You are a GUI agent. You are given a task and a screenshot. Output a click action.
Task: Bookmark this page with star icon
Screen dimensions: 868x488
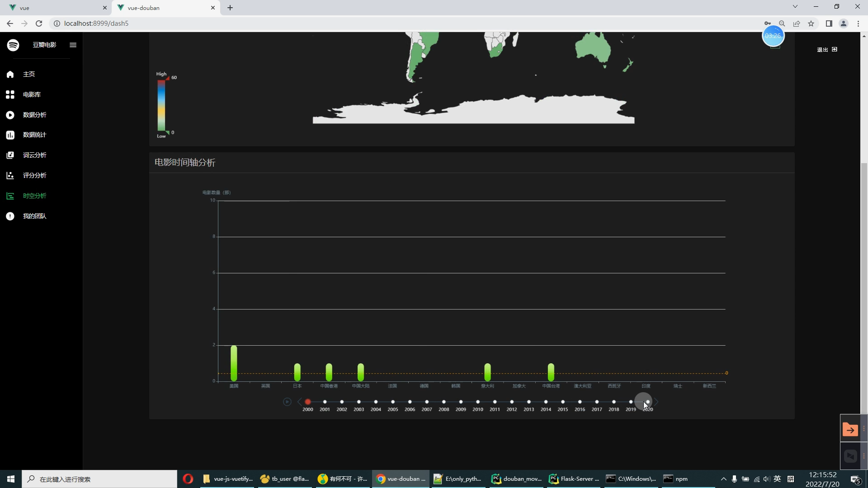tap(811, 23)
